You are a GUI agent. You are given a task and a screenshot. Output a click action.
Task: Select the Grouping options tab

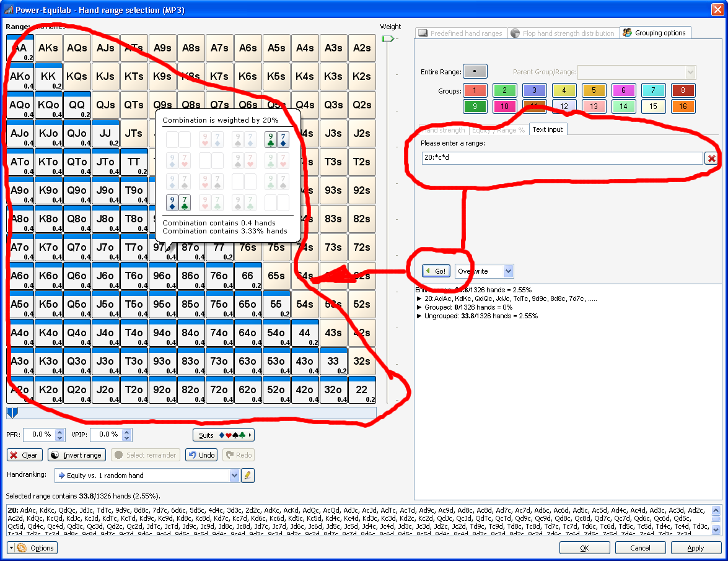655,33
